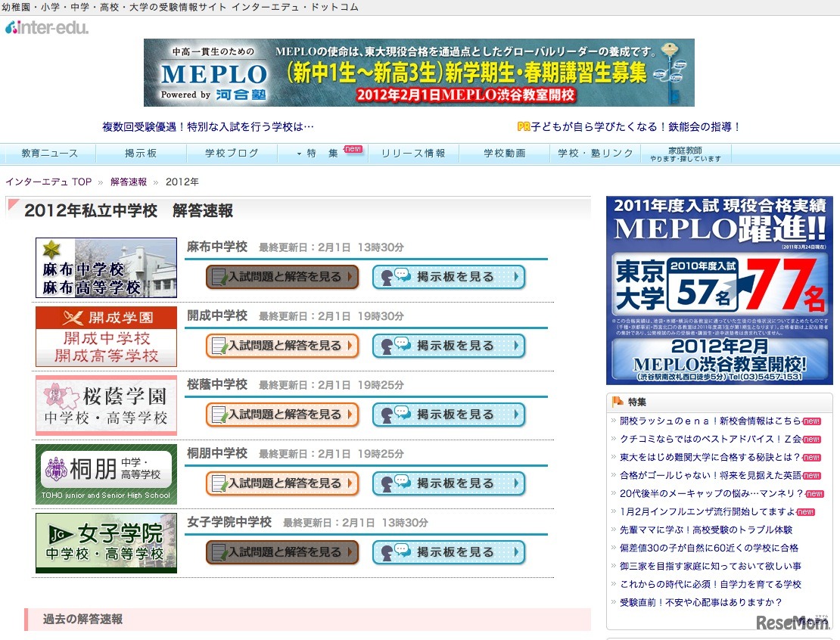Open the 開成学園 logo banner
Image resolution: width=840 pixels, height=640 pixels.
click(x=105, y=336)
